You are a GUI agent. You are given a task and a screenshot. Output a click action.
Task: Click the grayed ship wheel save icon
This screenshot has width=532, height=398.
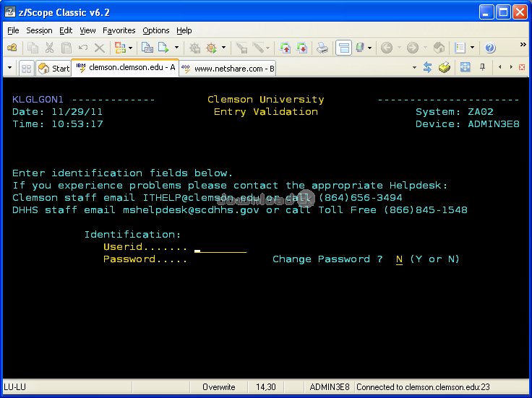pyautogui.click(x=194, y=48)
